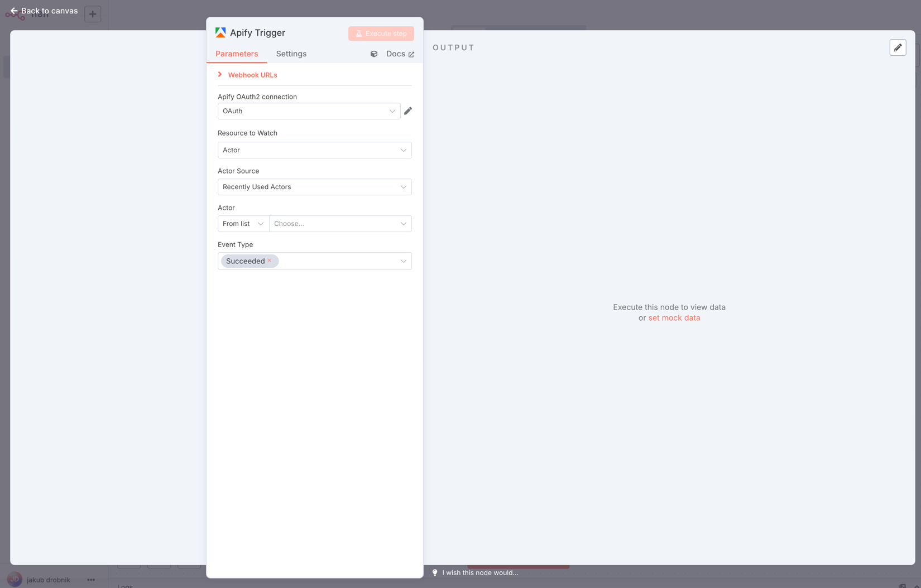Open the Event Type dropdown arrow
The width and height of the screenshot is (921, 588).
point(404,261)
